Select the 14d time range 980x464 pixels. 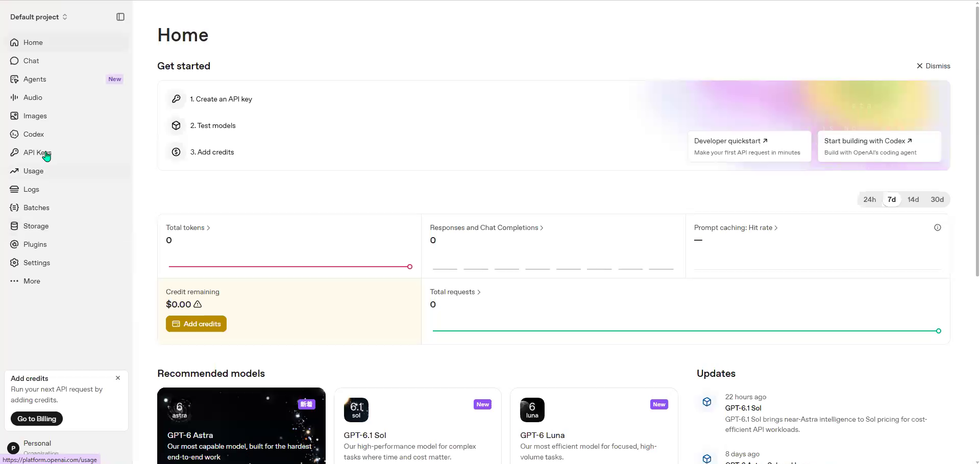click(x=913, y=199)
